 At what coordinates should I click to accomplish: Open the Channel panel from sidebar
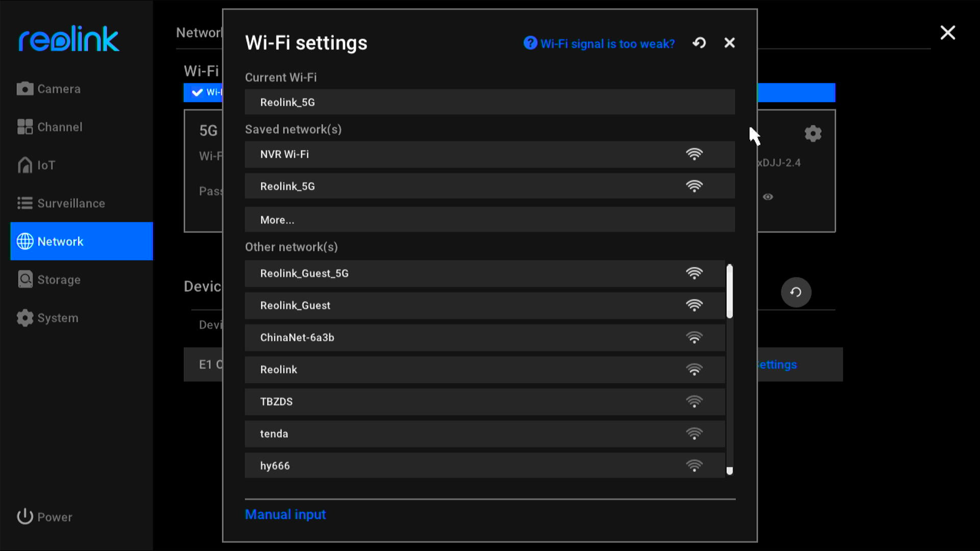(x=59, y=127)
